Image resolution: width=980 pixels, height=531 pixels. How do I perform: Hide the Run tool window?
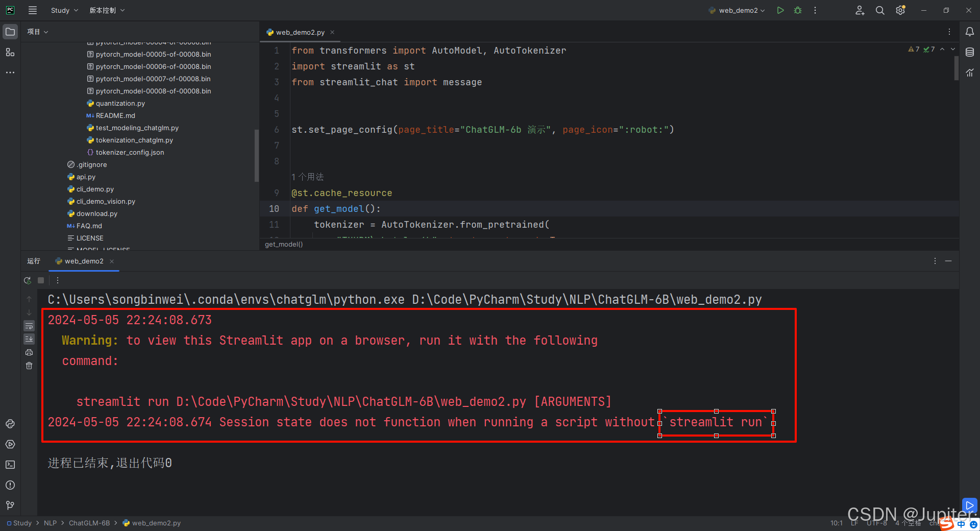948,261
